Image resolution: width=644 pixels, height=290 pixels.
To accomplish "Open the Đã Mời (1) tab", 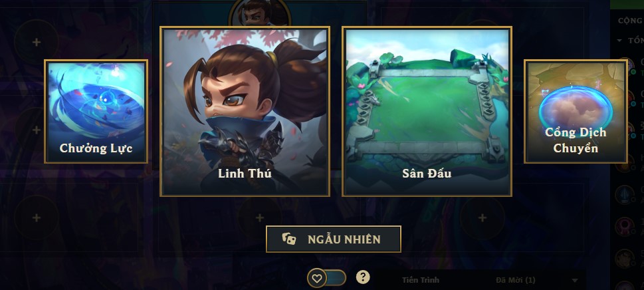I will click(516, 280).
